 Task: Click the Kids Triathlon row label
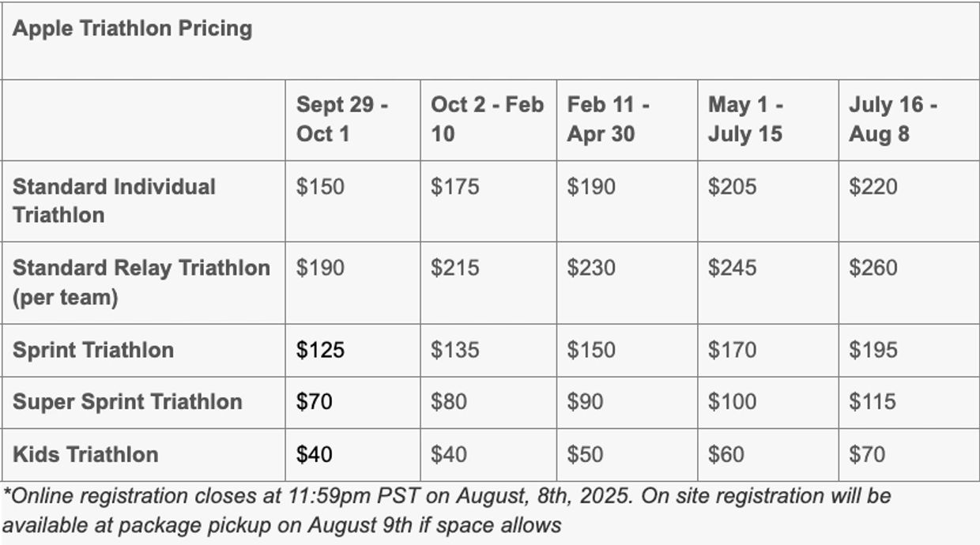(85, 454)
